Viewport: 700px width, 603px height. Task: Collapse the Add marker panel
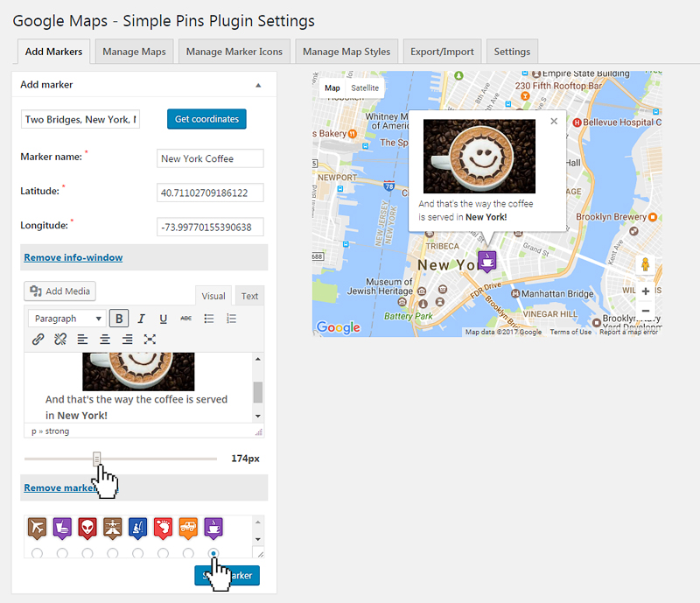click(258, 85)
